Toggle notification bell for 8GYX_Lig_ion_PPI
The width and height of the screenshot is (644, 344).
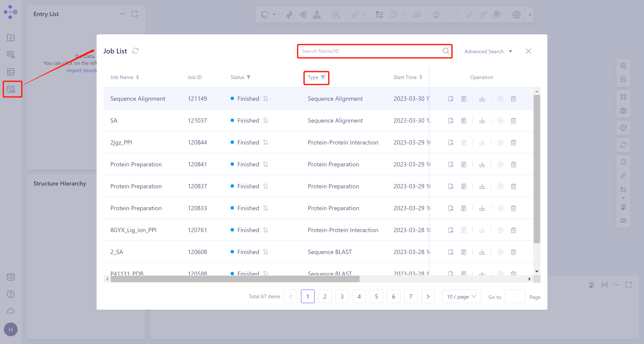(x=266, y=230)
